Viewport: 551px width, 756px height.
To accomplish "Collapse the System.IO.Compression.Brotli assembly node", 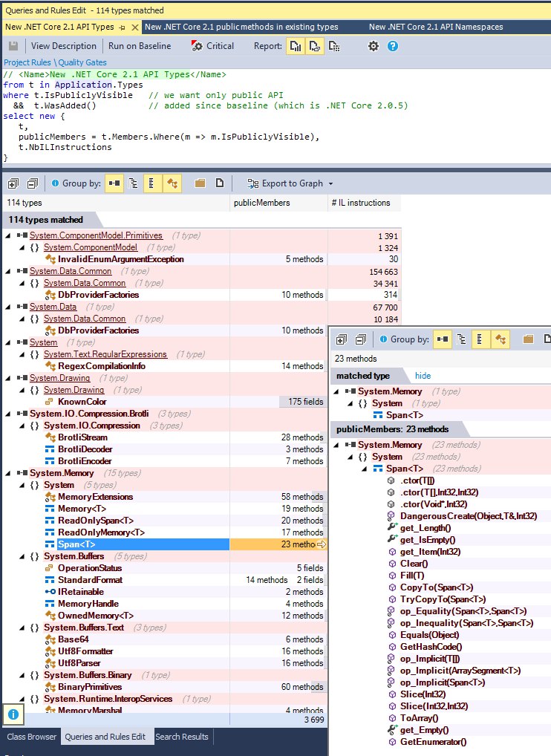I will pyautogui.click(x=8, y=414).
